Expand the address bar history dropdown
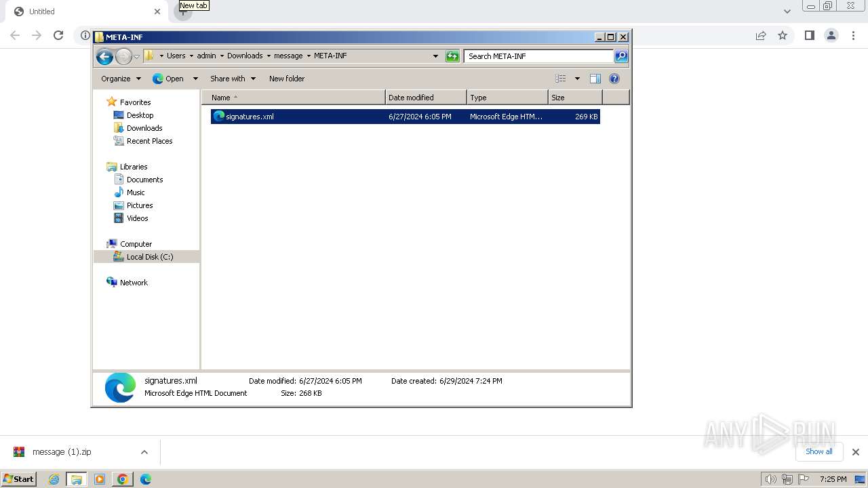Screen dimensions: 868x488 pyautogui.click(x=435, y=56)
